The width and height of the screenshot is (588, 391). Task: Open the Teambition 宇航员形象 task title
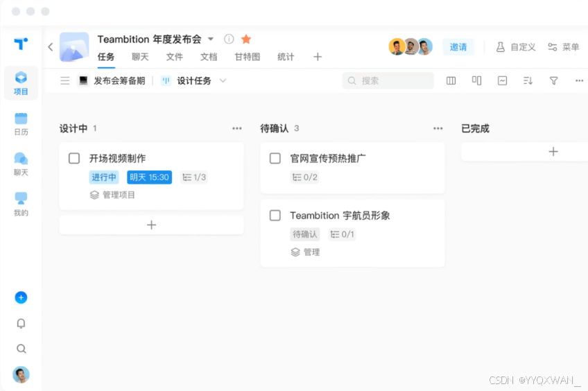pyautogui.click(x=340, y=216)
